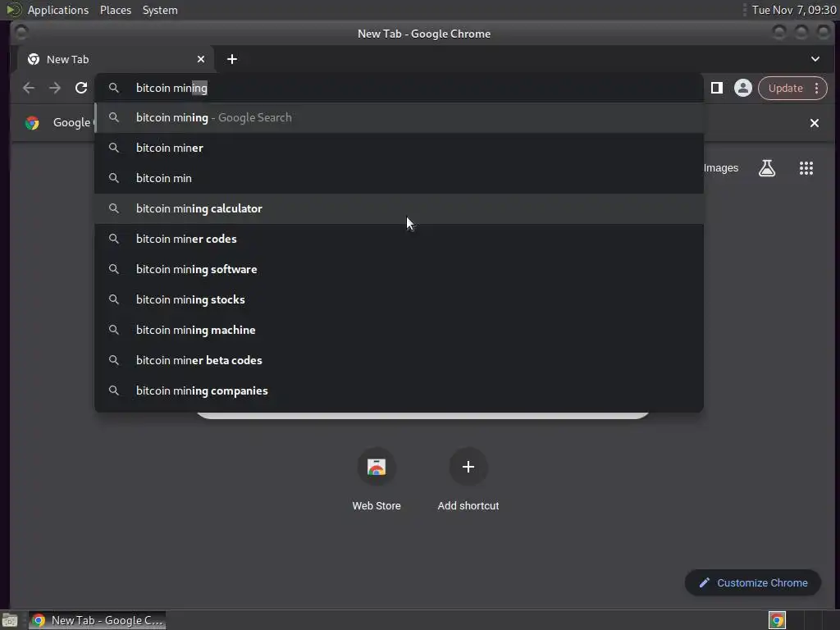The image size is (840, 630).
Task: Open the tab search chevron dropdown
Action: [815, 59]
